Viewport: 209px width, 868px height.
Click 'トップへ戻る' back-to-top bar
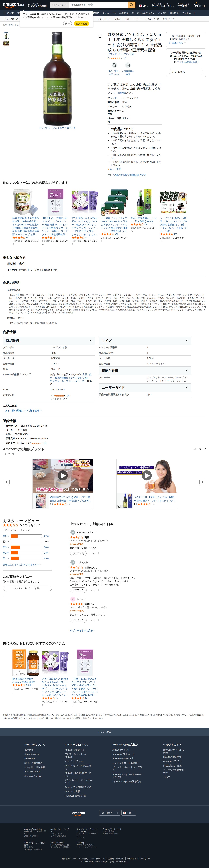coord(104,732)
